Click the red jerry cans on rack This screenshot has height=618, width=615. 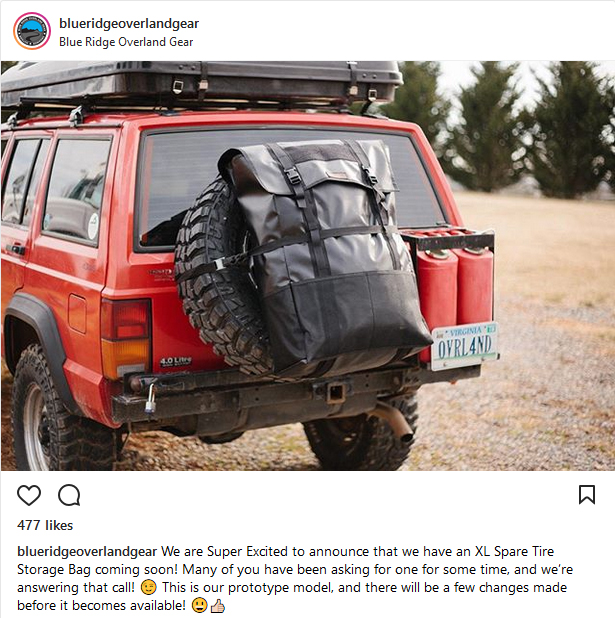point(455,292)
